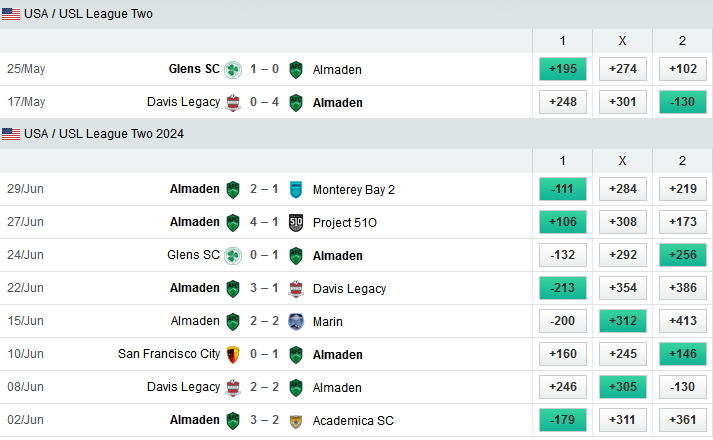Viewport: 713px width, 440px height.
Task: Click Marin team crest icon
Action: (296, 321)
